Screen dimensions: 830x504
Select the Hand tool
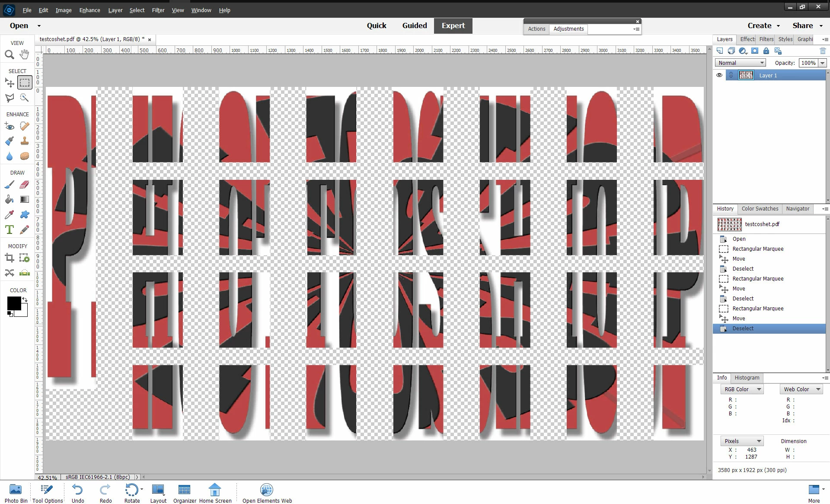pos(24,54)
